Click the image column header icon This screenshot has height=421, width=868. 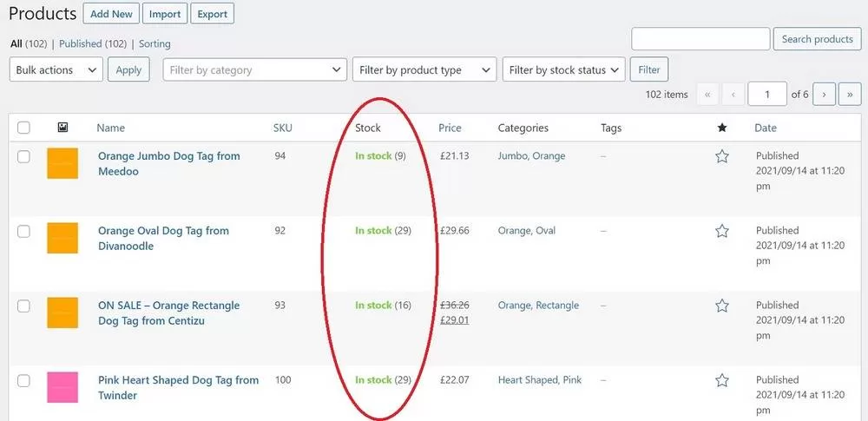click(x=62, y=128)
